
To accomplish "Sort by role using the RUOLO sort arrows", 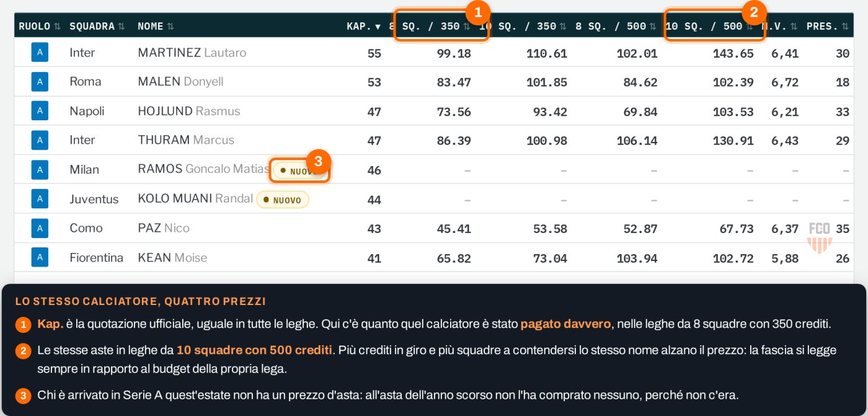I will [57, 26].
